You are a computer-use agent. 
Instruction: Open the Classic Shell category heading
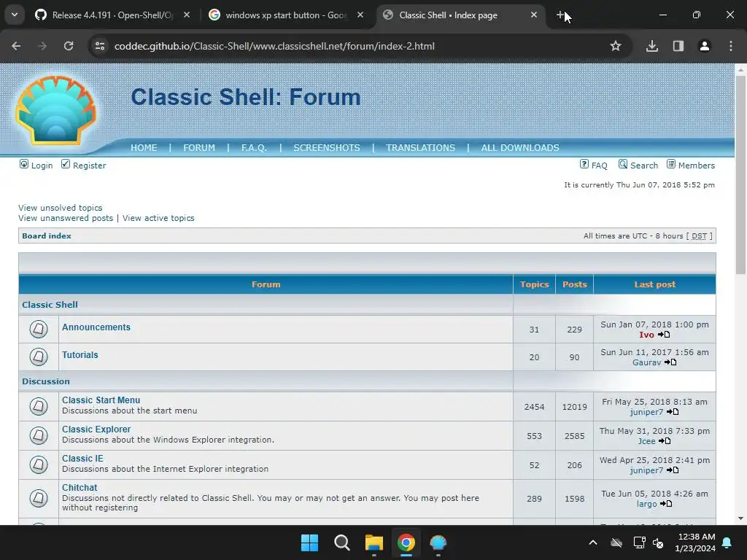click(50, 305)
